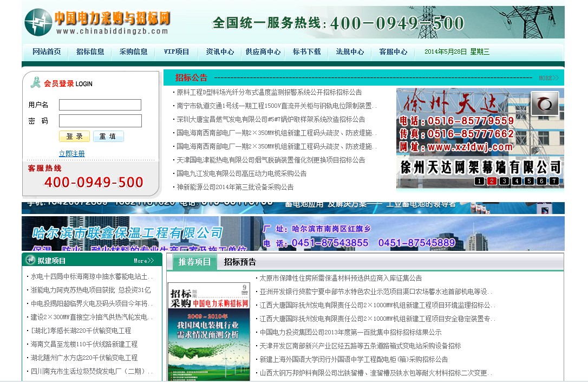The height and width of the screenshot is (382, 588).
Task: Focus the 用户名 input field
Action: pyautogui.click(x=100, y=105)
